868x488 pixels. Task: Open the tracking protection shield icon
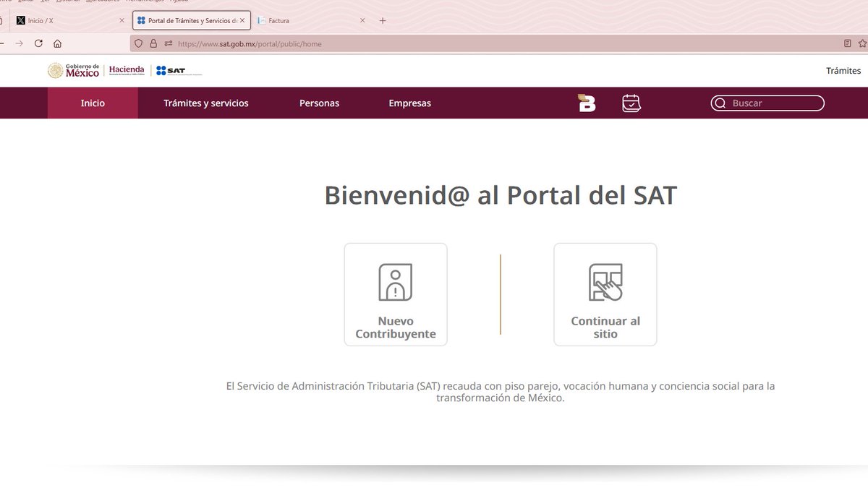click(140, 43)
